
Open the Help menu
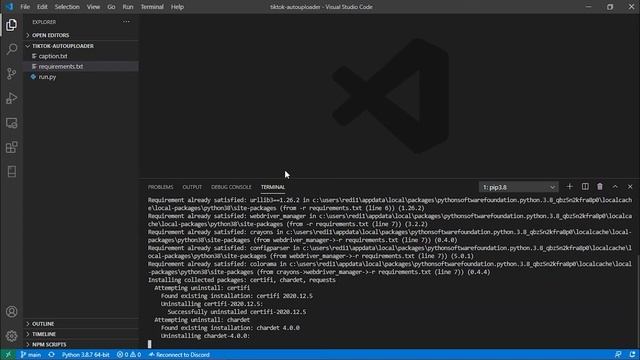pyautogui.click(x=177, y=7)
